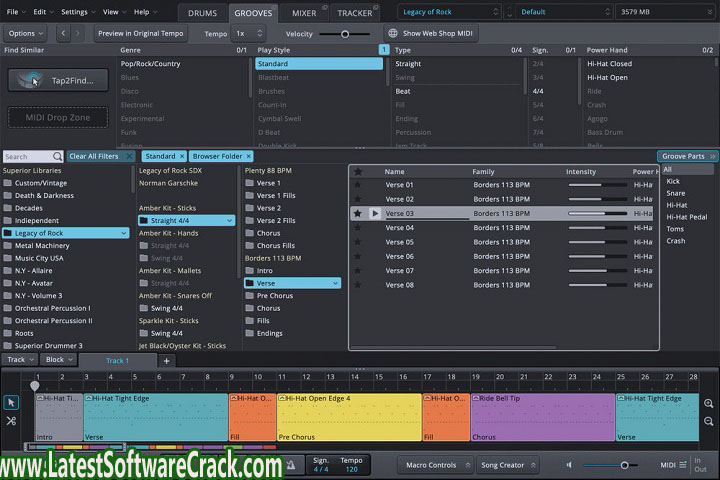This screenshot has height=480, width=720.
Task: Click the volume speaker icon
Action: point(569,465)
